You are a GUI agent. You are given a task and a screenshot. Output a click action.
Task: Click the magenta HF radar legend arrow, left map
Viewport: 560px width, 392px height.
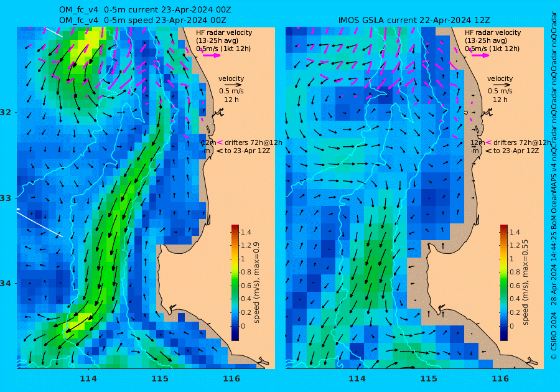211,55
